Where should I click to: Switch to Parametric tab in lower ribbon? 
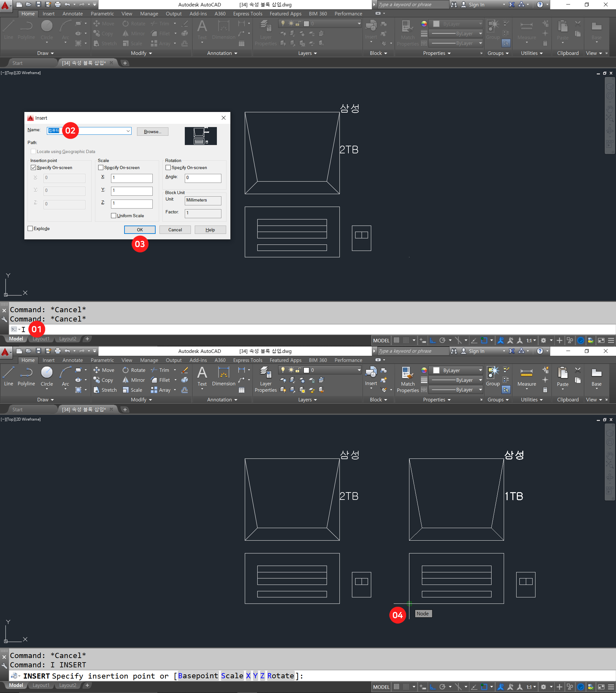[102, 360]
